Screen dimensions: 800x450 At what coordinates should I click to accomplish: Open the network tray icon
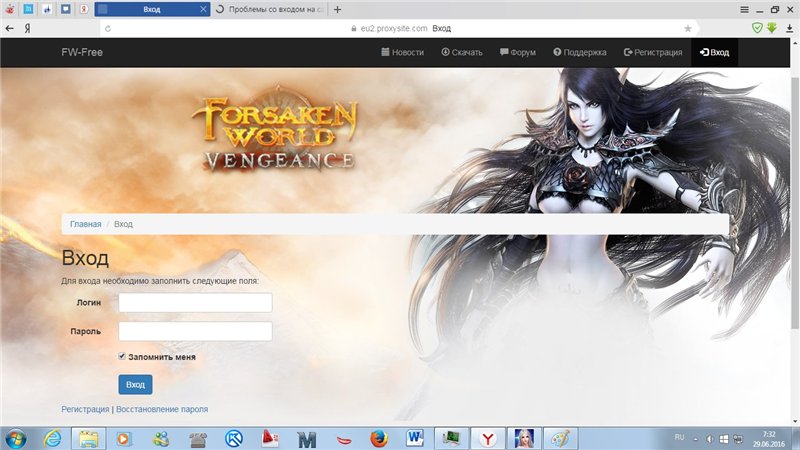[x=738, y=439]
